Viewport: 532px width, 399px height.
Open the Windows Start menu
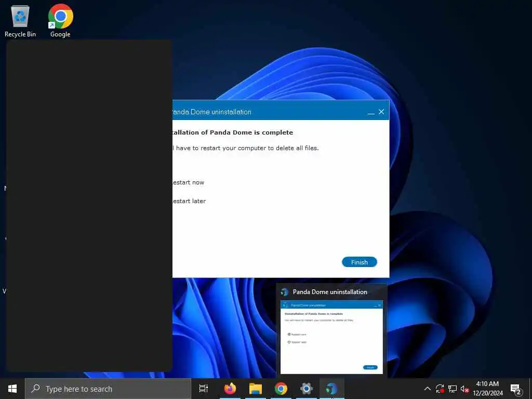tap(12, 389)
